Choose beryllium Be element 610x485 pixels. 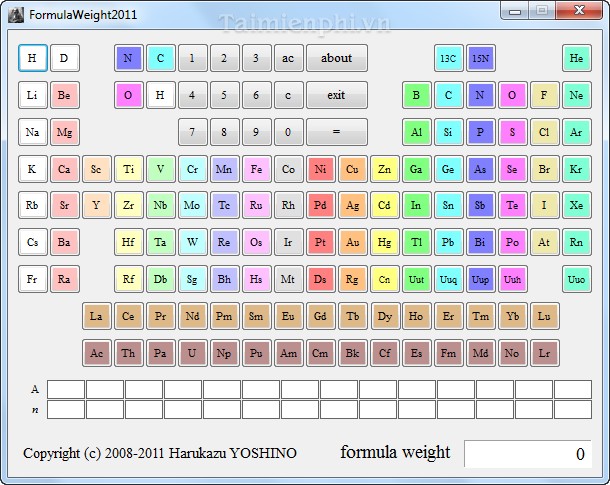click(65, 95)
